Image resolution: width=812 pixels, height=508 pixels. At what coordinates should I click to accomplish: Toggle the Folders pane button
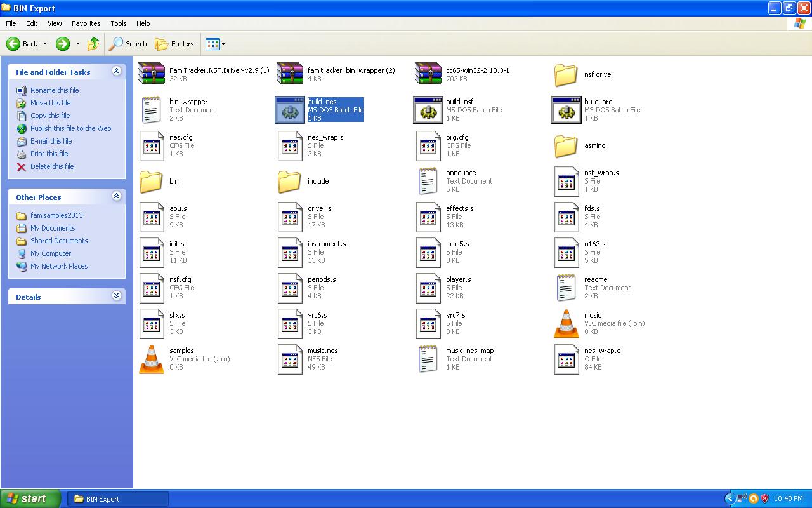[174, 44]
